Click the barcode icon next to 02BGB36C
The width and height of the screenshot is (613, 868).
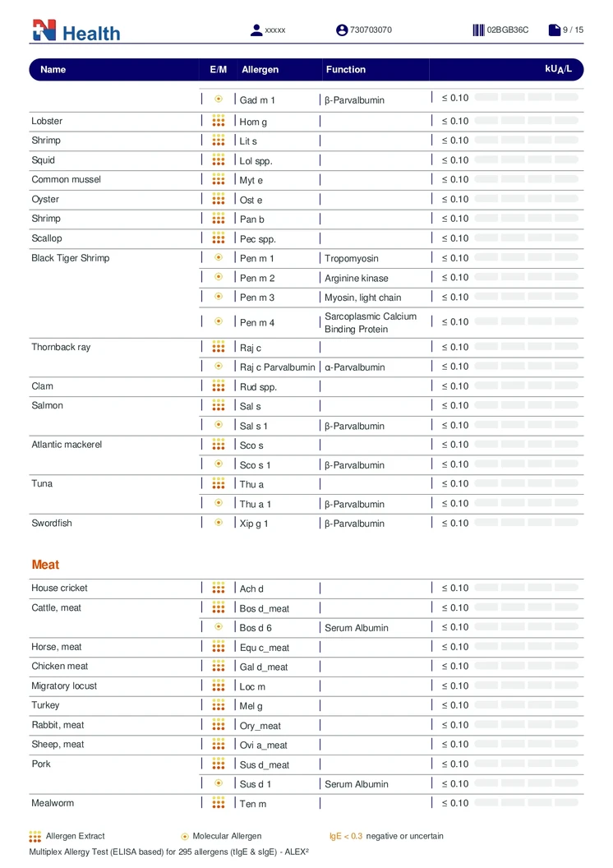pyautogui.click(x=478, y=30)
